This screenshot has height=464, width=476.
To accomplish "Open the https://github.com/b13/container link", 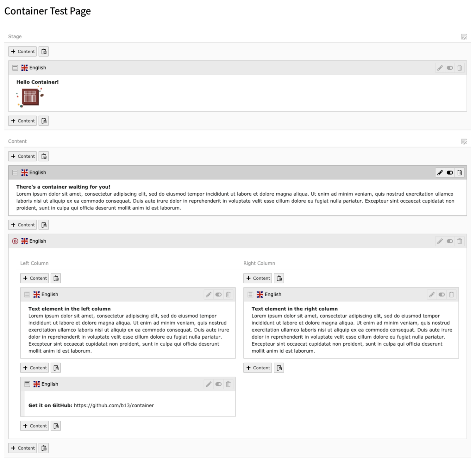I will (x=114, y=405).
